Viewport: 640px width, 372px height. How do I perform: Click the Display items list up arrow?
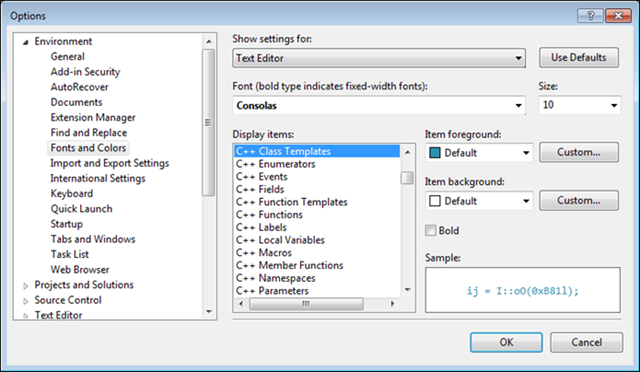(x=407, y=152)
